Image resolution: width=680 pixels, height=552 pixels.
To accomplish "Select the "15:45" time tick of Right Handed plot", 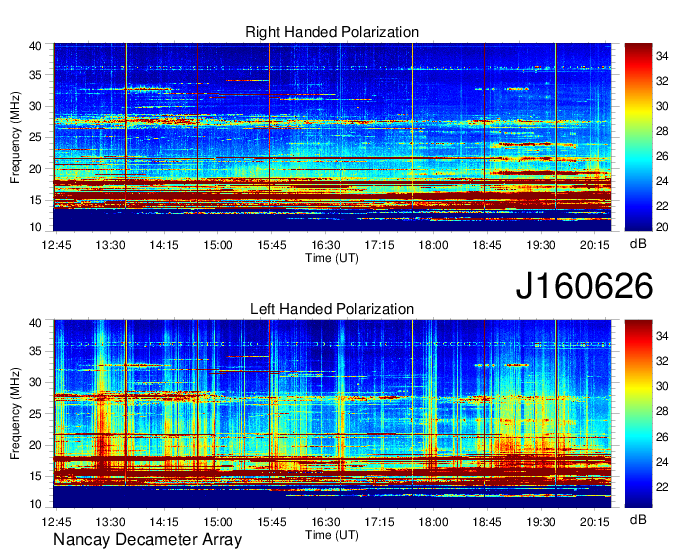I will (272, 245).
